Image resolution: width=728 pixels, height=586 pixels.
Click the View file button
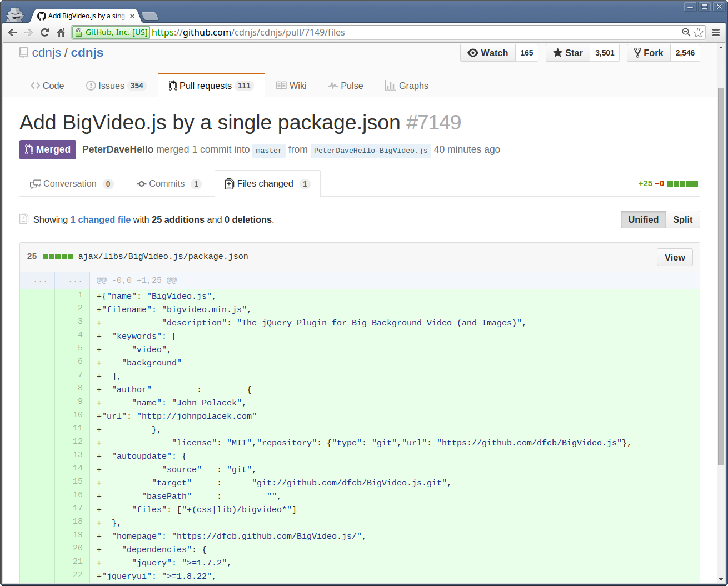675,257
